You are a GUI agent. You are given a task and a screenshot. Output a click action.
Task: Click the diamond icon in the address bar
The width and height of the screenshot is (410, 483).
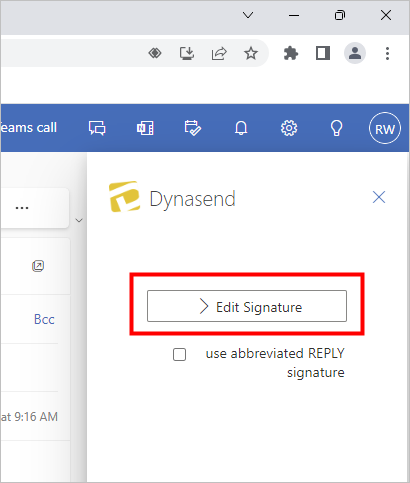[155, 53]
